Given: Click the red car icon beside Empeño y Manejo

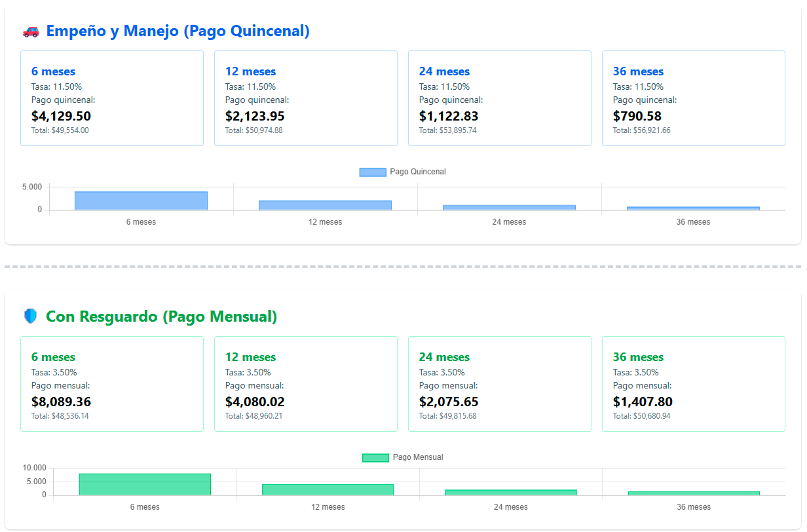Looking at the screenshot, I should 31,31.
